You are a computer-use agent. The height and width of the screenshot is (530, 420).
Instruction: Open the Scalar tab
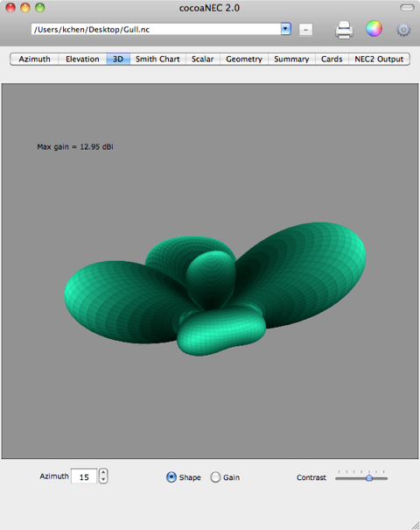(203, 59)
